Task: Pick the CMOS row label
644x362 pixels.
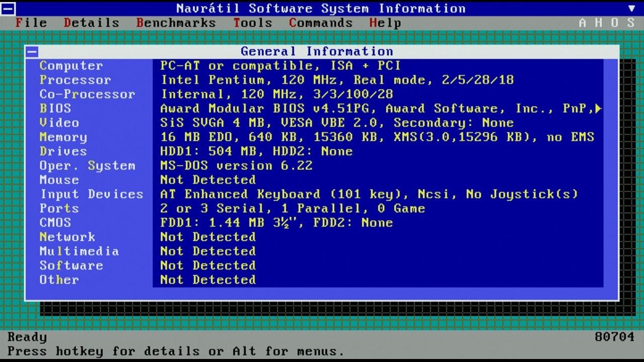Action: coord(55,222)
